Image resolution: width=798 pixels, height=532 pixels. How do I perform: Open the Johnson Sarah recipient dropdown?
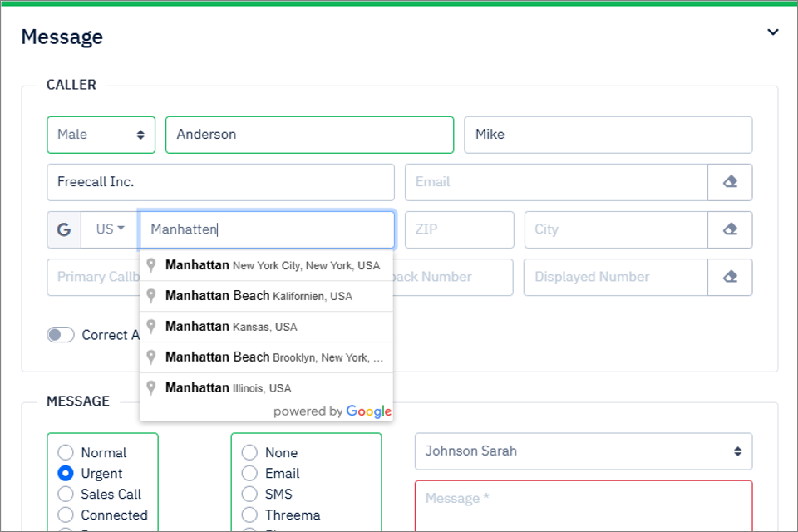coord(583,451)
